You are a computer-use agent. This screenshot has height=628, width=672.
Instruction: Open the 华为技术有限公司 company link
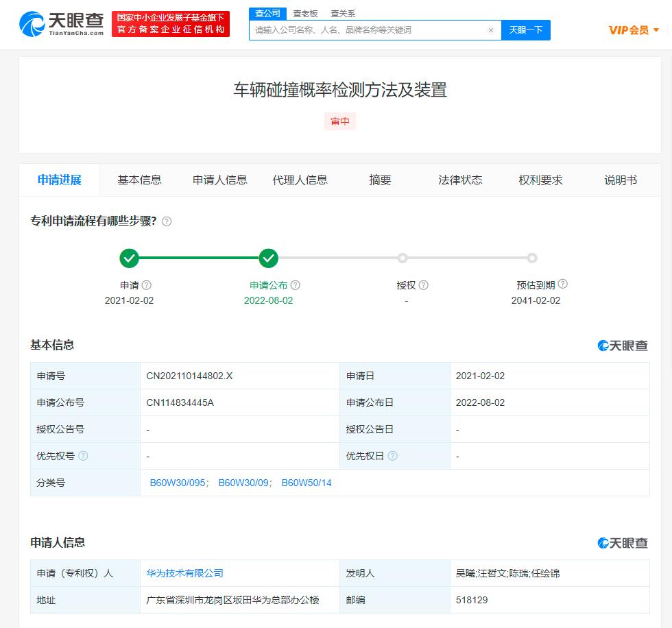[184, 573]
